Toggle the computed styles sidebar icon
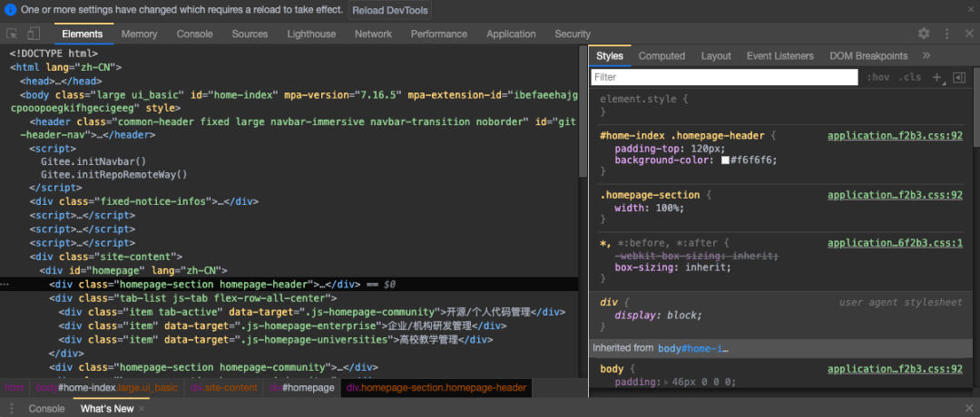Screen dimensions: 980x417 pyautogui.click(x=959, y=77)
